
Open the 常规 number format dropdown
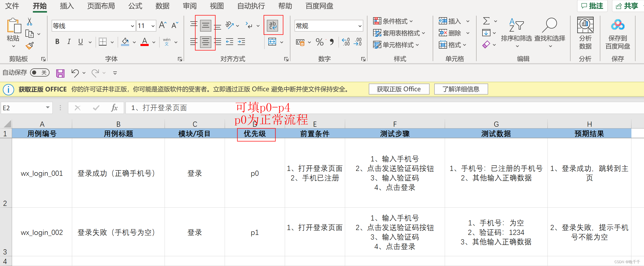click(359, 26)
